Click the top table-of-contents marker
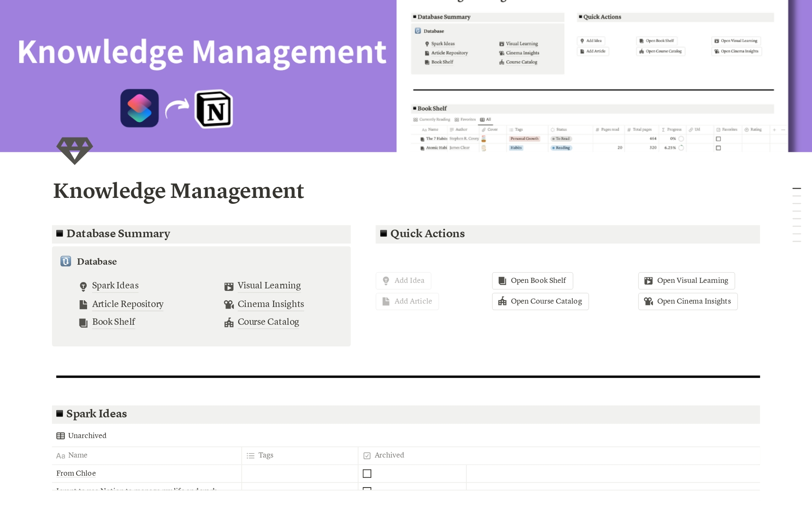 point(796,188)
